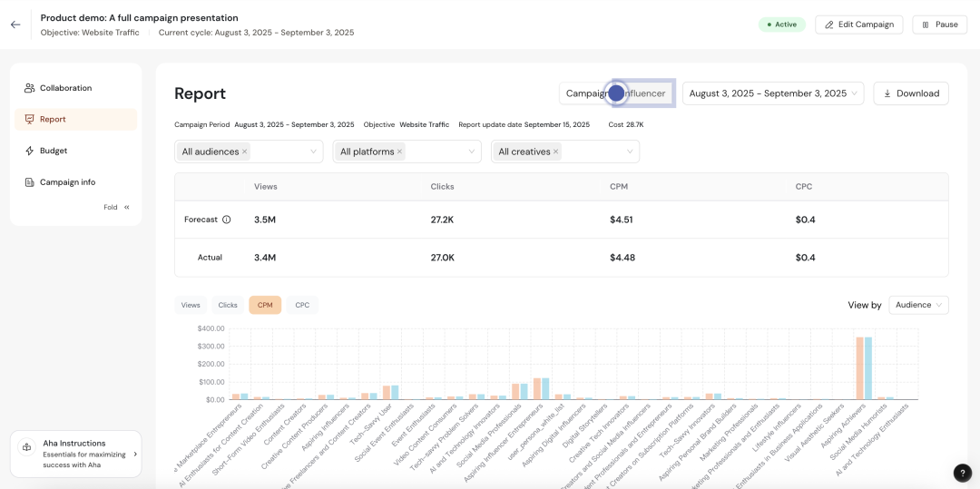This screenshot has width=980, height=489.
Task: Remove the All creatives filter tag
Action: 555,152
